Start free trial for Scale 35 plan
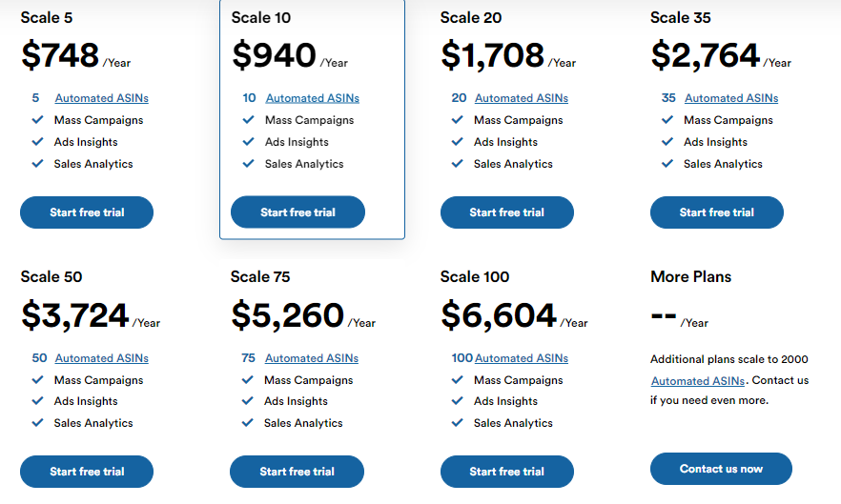841x504 pixels. (717, 212)
